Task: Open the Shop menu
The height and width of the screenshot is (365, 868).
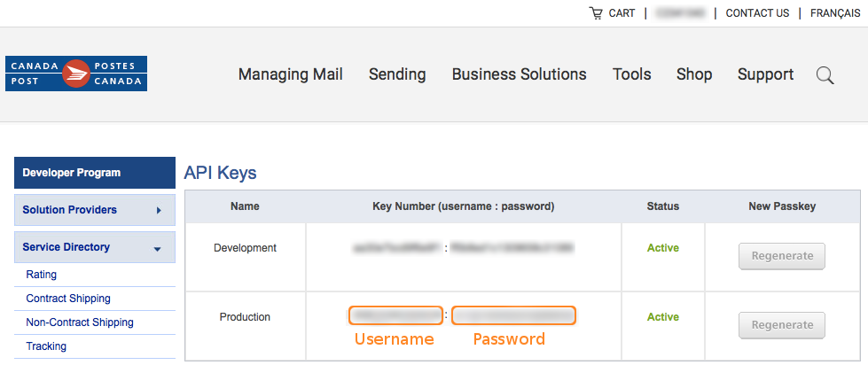Action: [694, 74]
